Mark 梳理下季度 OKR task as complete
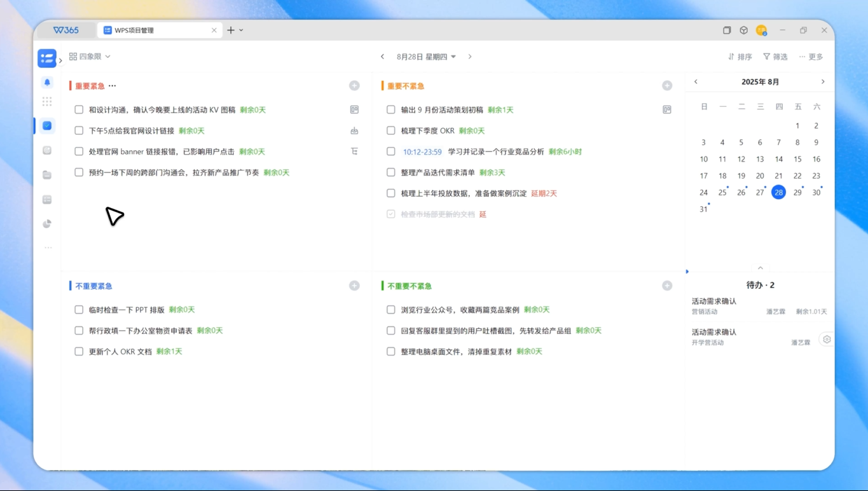The width and height of the screenshot is (868, 491). pos(391,130)
